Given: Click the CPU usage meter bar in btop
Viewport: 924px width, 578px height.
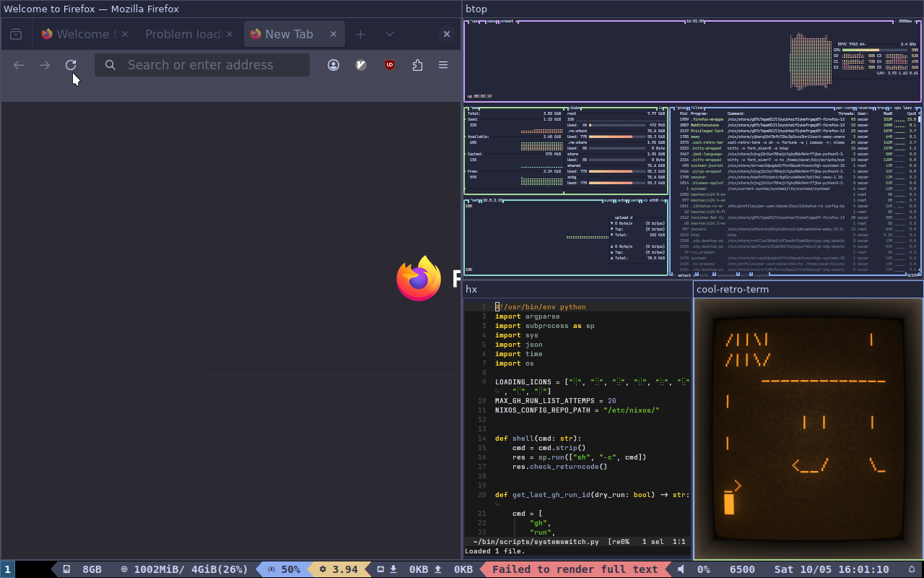Looking at the screenshot, I should (x=875, y=50).
